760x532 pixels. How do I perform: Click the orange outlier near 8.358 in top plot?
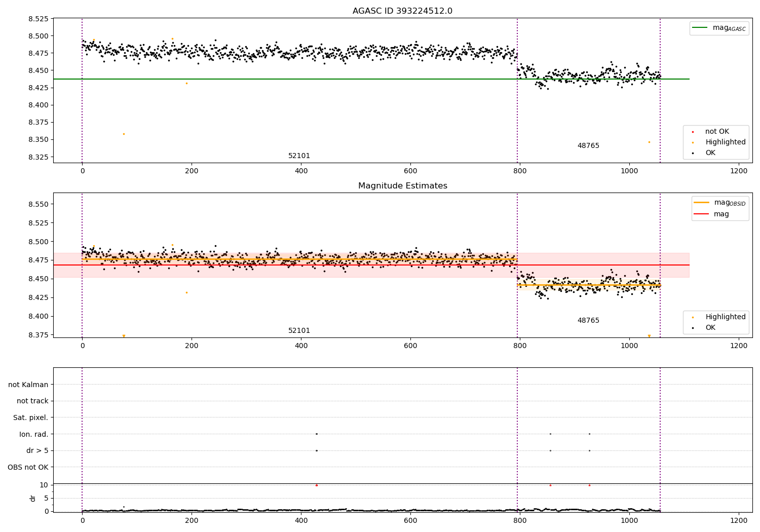(124, 134)
